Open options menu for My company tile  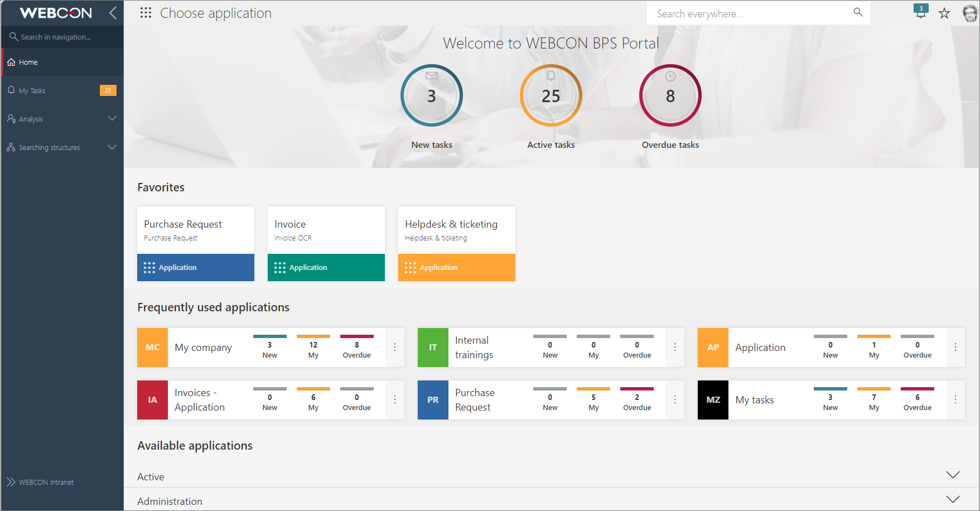395,347
